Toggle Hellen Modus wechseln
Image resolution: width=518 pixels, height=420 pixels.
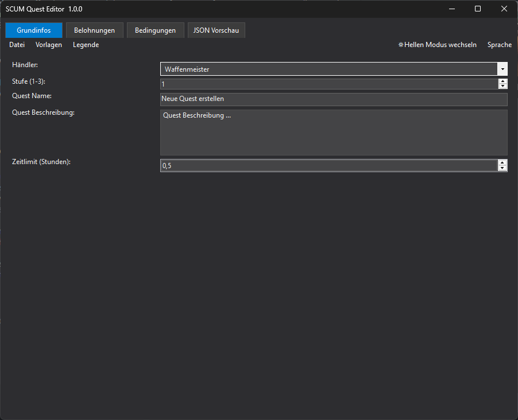click(x=437, y=45)
